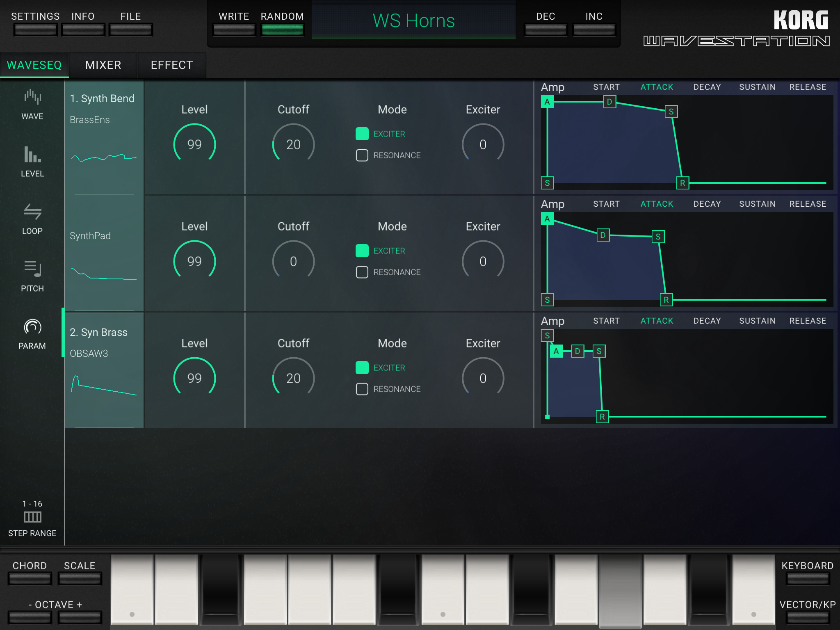Click the upper S node in SynthPad envelope
The width and height of the screenshot is (840, 630).
click(x=658, y=237)
